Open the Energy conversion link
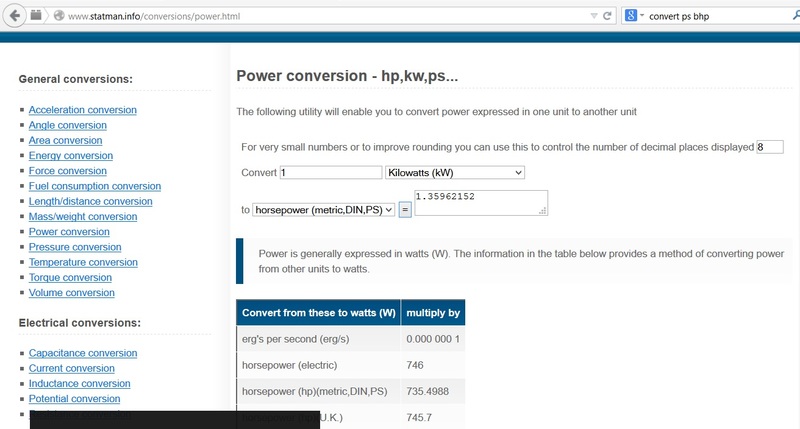The height and width of the screenshot is (429, 800). pyautogui.click(x=71, y=156)
